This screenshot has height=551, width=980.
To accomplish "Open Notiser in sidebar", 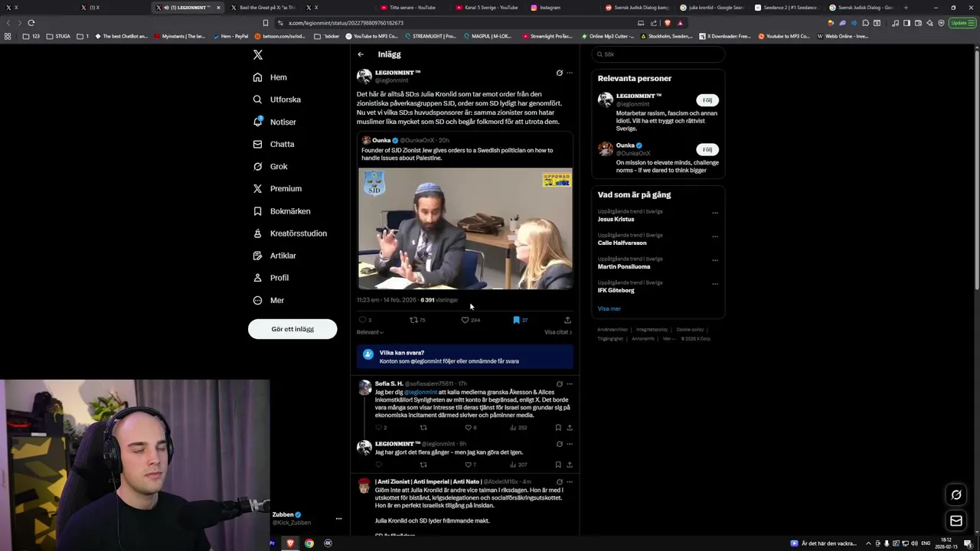I will click(274, 122).
